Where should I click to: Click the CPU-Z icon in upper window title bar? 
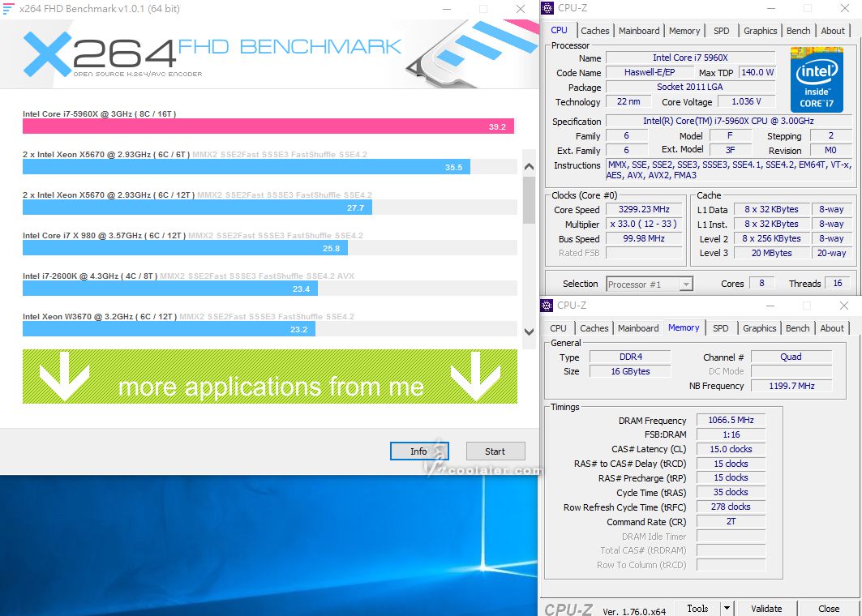tap(547, 7)
